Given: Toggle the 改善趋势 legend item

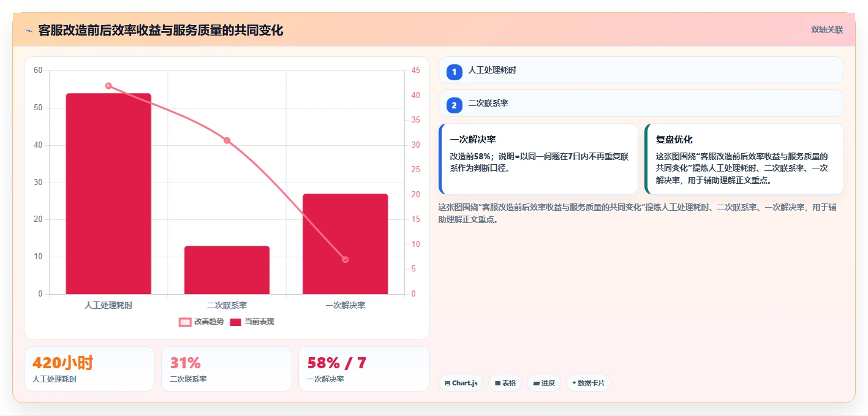Looking at the screenshot, I should (x=201, y=322).
